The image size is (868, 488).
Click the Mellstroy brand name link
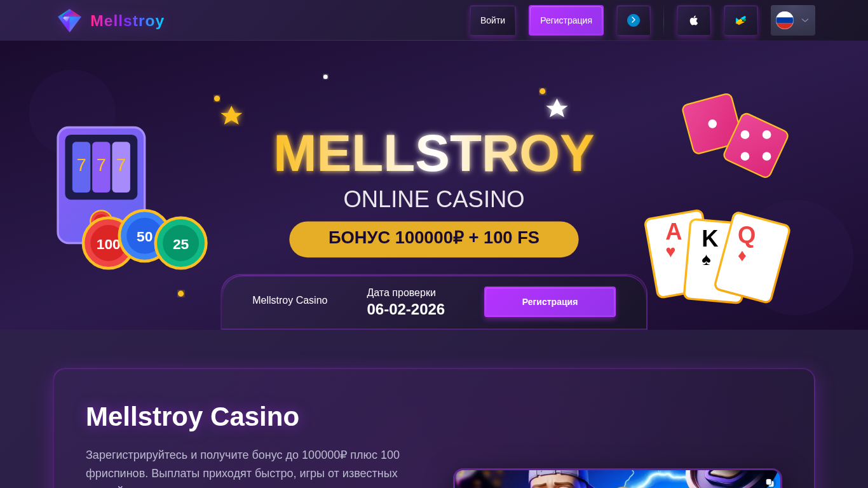click(127, 20)
